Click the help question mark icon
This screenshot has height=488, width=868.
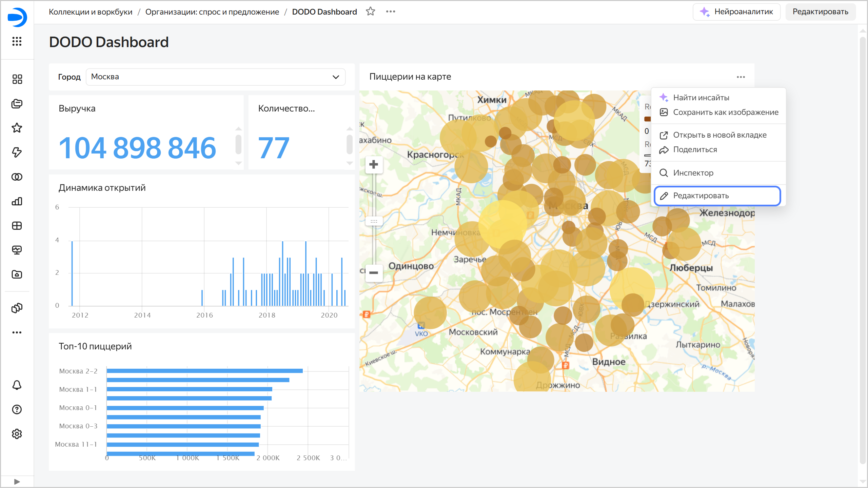tap(17, 409)
